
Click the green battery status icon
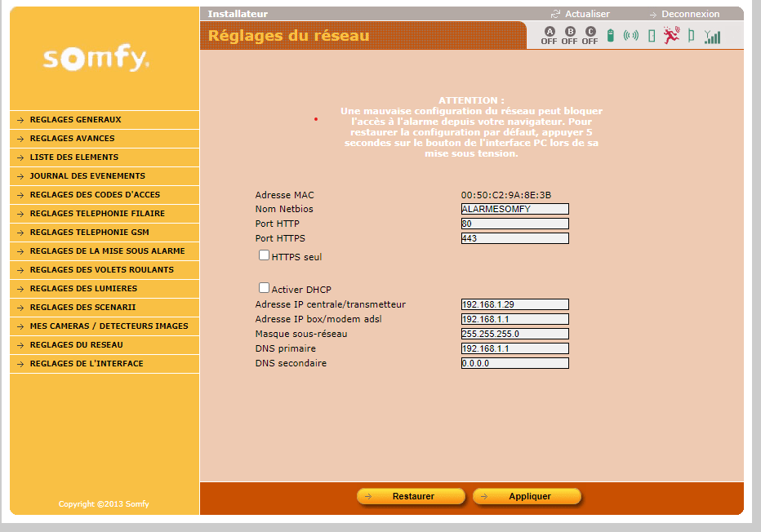click(x=611, y=35)
